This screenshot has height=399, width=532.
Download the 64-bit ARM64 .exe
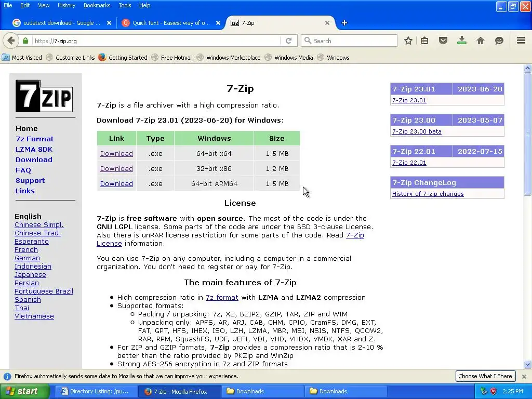click(116, 183)
